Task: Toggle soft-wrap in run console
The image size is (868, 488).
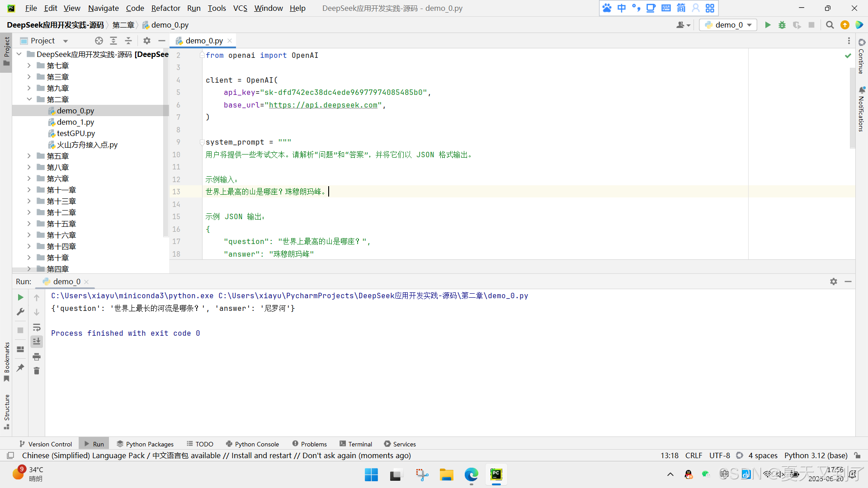Action: click(37, 327)
